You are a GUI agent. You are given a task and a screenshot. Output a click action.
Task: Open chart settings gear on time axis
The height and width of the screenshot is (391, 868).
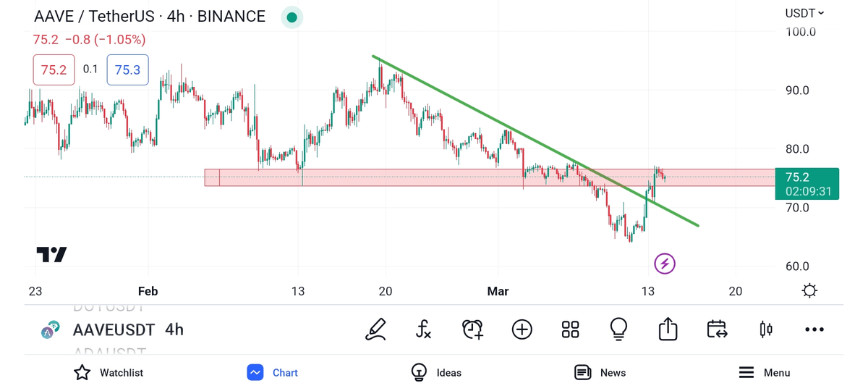tap(809, 291)
